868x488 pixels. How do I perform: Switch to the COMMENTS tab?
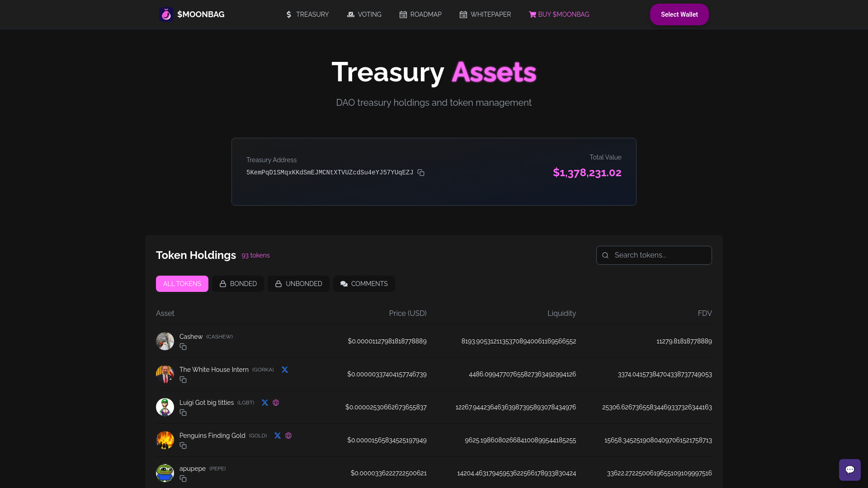(x=364, y=284)
